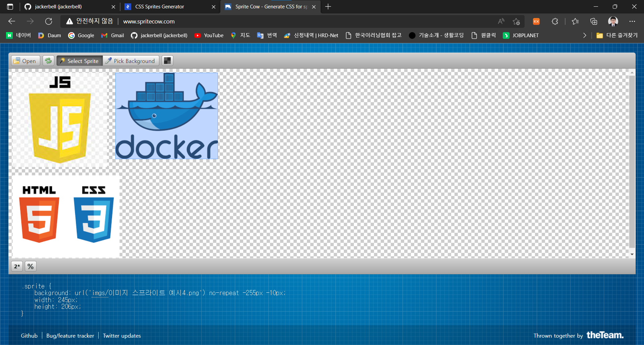Open the Read aloud icon
The width and height of the screenshot is (644, 345).
coord(501,21)
